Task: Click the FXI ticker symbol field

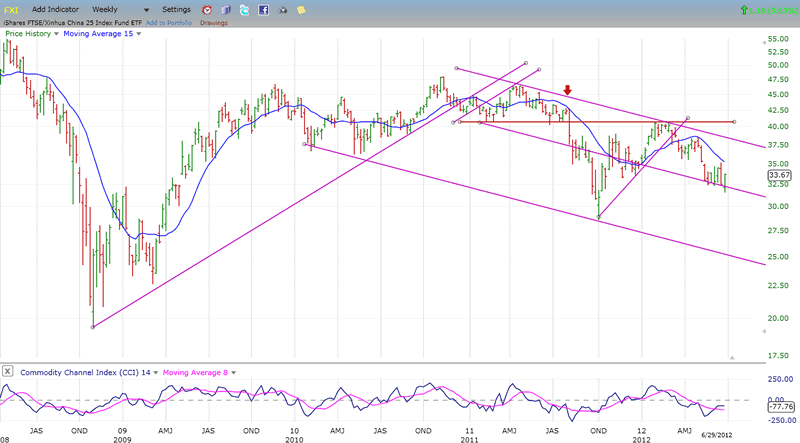Action: click(12, 9)
